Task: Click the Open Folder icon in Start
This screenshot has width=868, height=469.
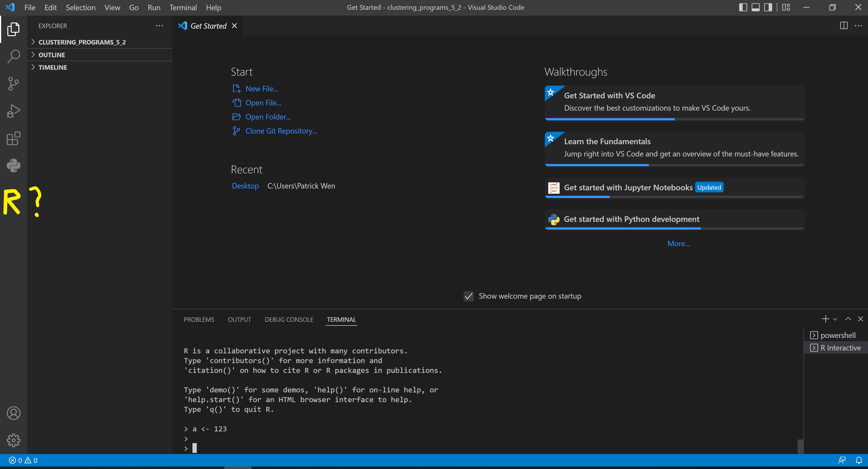Action: tap(236, 117)
